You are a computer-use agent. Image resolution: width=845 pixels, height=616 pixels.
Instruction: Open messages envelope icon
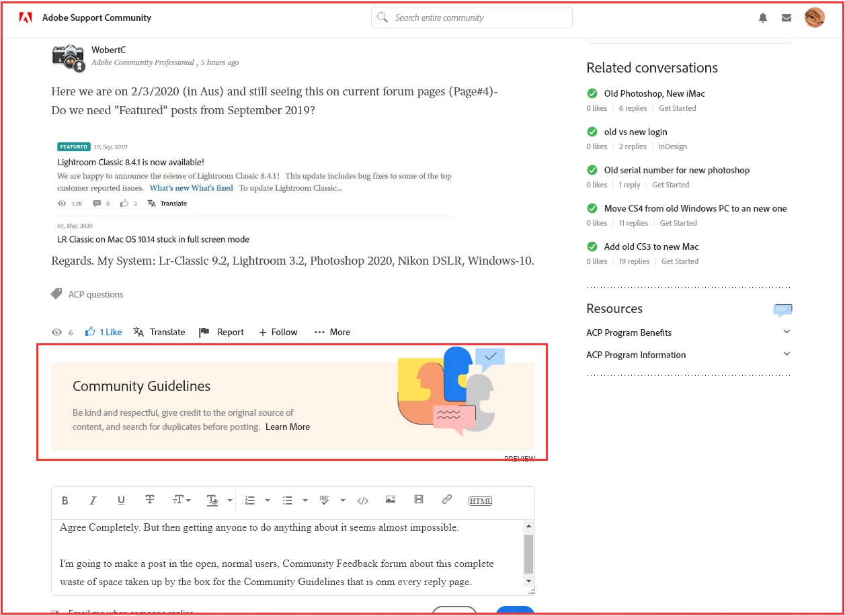click(787, 18)
